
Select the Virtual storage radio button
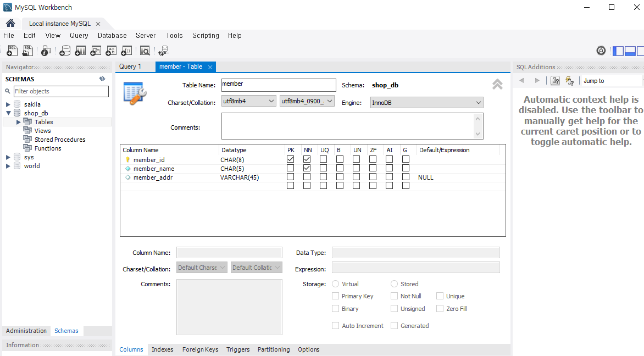point(336,283)
